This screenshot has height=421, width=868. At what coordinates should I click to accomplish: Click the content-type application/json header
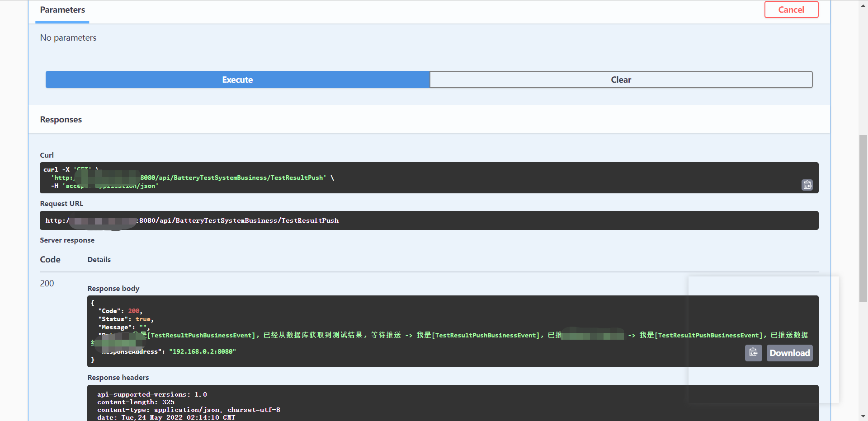pos(189,410)
